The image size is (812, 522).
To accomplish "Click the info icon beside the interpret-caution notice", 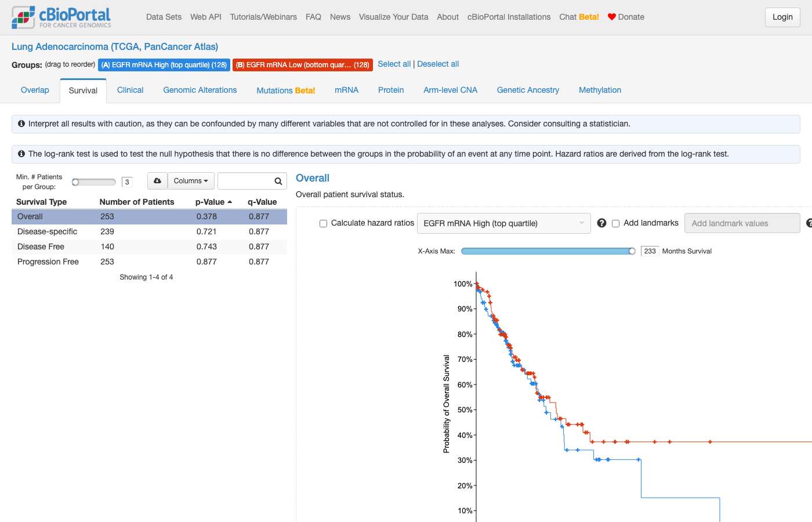I will coord(21,124).
